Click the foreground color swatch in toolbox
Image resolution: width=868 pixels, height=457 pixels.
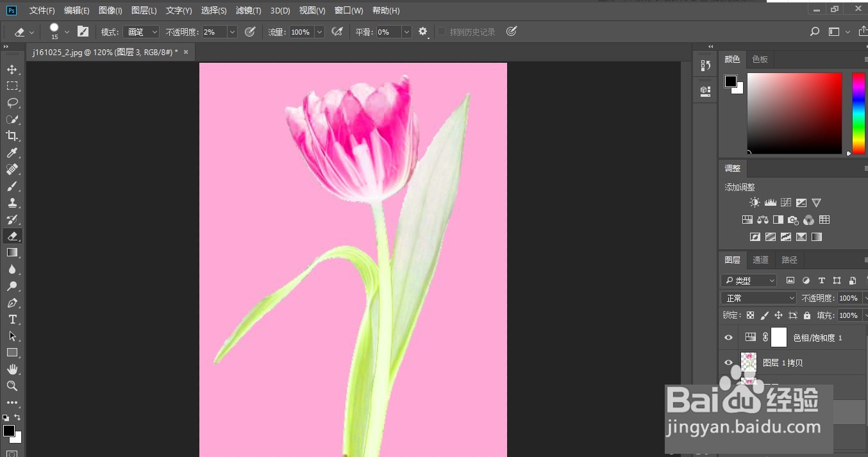9,430
